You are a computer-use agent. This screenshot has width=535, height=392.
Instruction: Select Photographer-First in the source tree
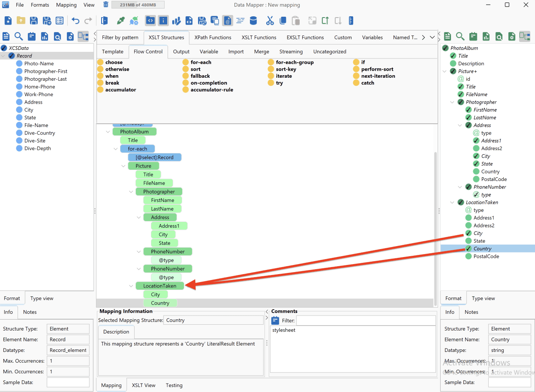coord(46,71)
